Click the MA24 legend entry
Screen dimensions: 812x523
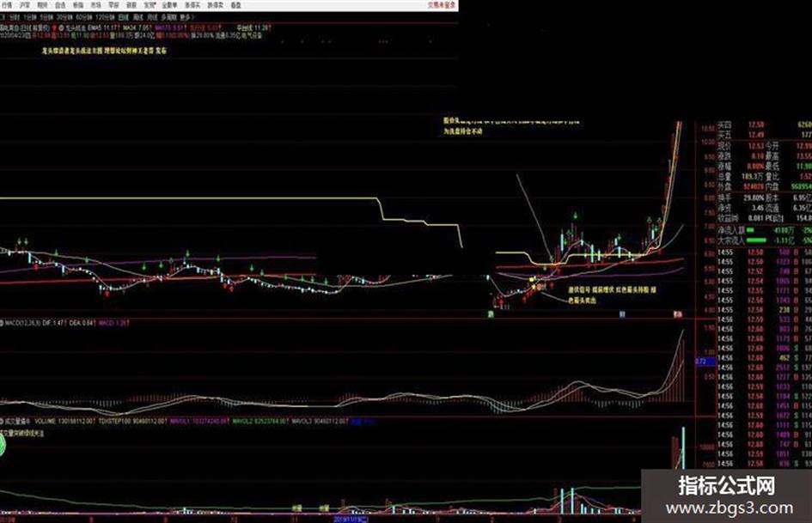137,27
